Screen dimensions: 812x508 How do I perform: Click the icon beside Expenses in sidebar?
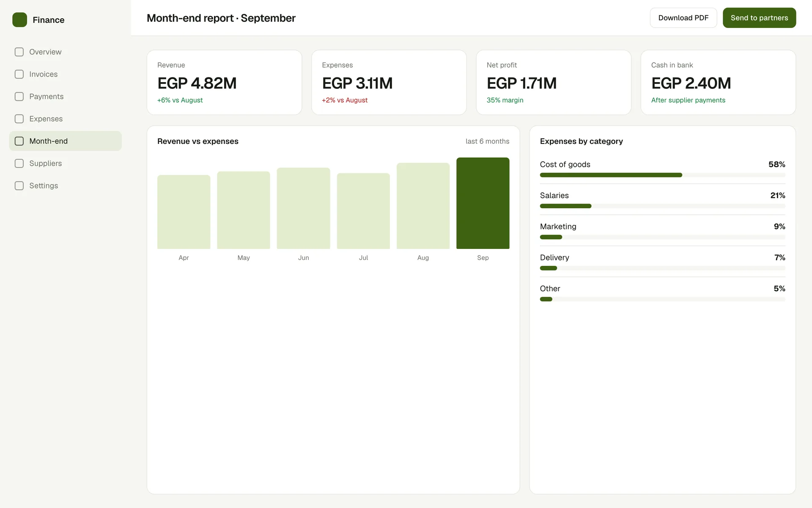19,119
